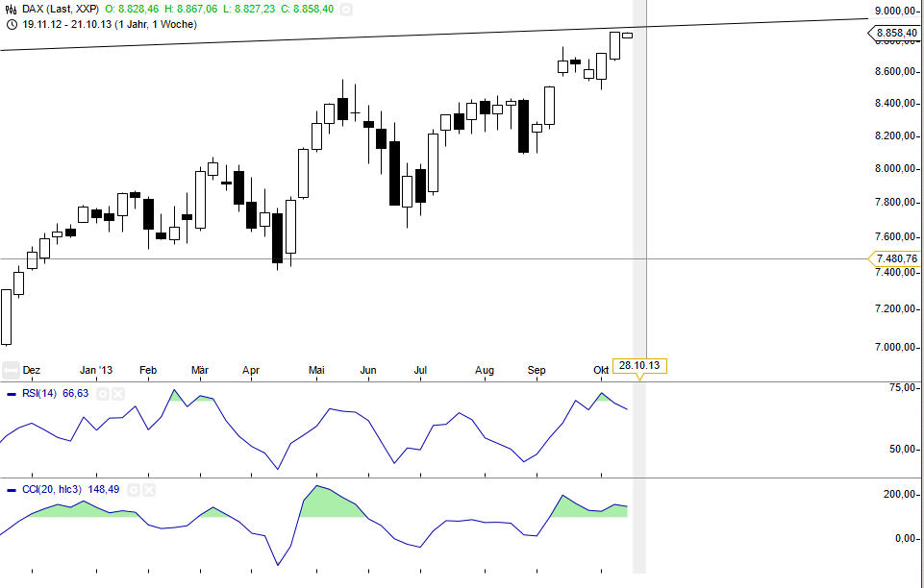924x588 pixels.
Task: Click the small gray icon left of the time axis
Action: tap(10, 368)
